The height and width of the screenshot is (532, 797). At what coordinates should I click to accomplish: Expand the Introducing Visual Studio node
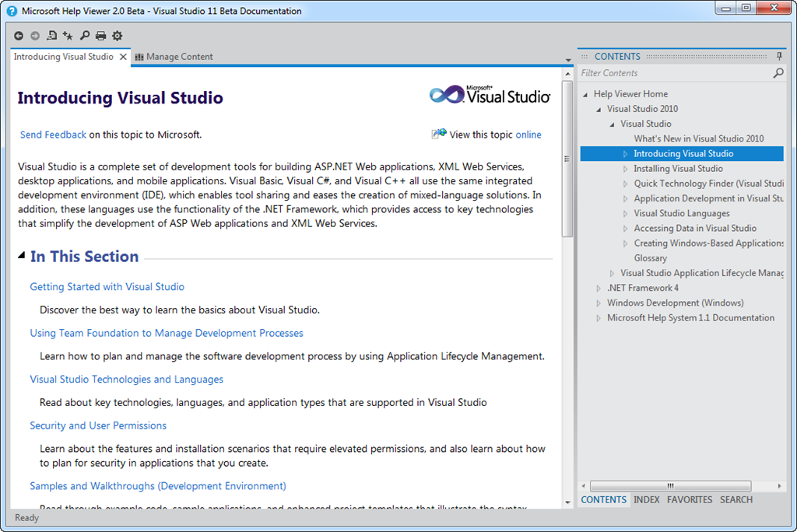625,154
